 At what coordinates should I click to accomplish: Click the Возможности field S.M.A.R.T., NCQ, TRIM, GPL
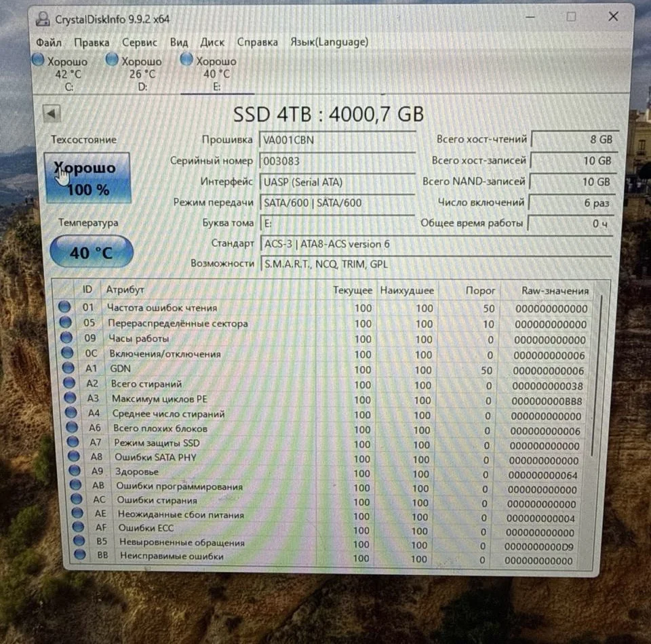(436, 264)
